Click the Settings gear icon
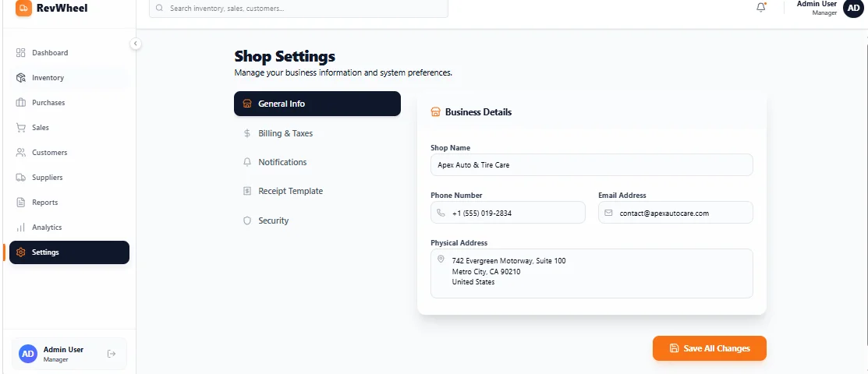Screen dimensions: 868x374 pyautogui.click(x=21, y=252)
